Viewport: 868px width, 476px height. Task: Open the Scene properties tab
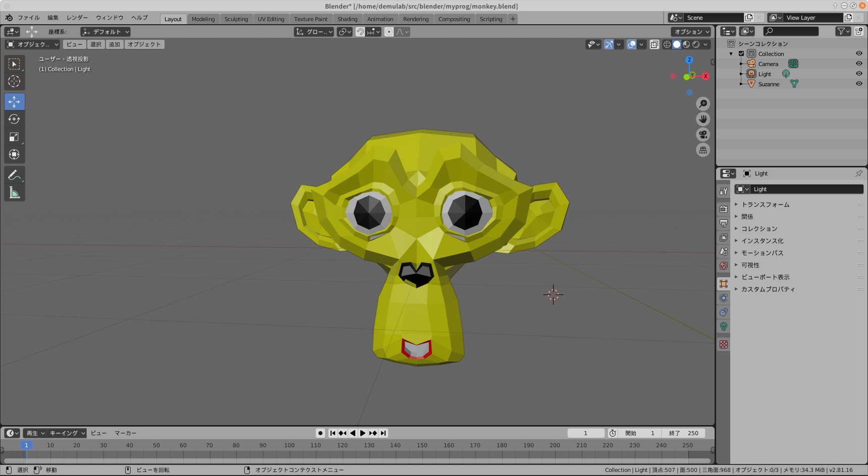pyautogui.click(x=724, y=252)
